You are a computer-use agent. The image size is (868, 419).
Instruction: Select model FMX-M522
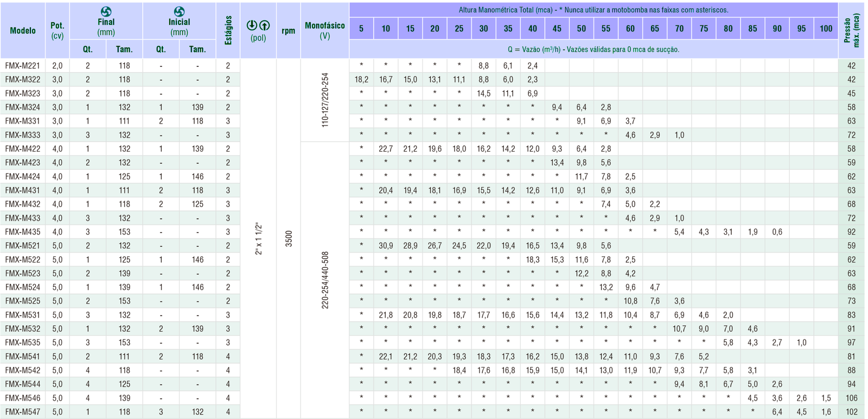click(x=23, y=260)
